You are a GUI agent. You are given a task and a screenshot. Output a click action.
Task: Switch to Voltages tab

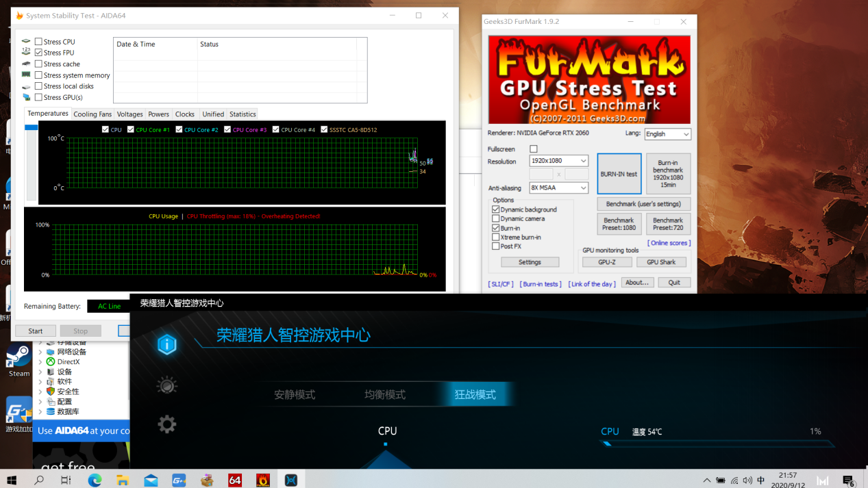point(129,114)
